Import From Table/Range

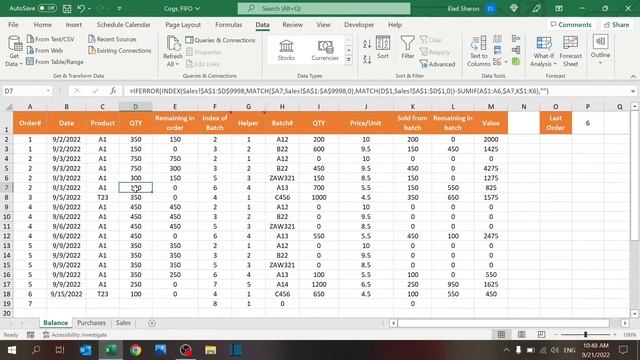pyautogui.click(x=55, y=62)
